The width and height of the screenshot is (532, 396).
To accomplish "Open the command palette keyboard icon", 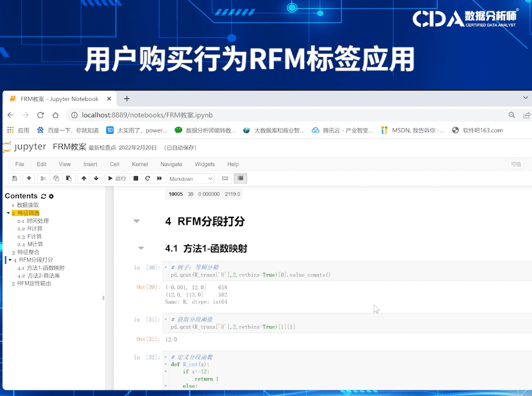I will pos(225,178).
